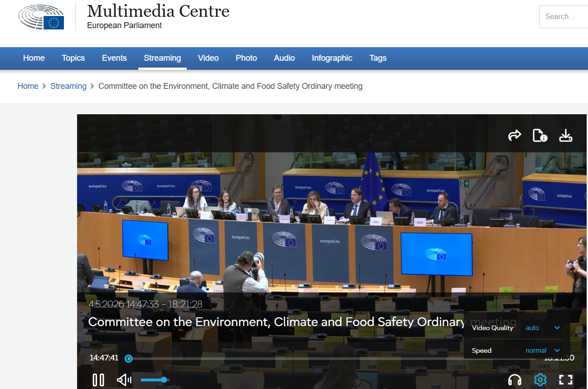Close the settings gear menu
The width and height of the screenshot is (588, 389).
pos(540,379)
